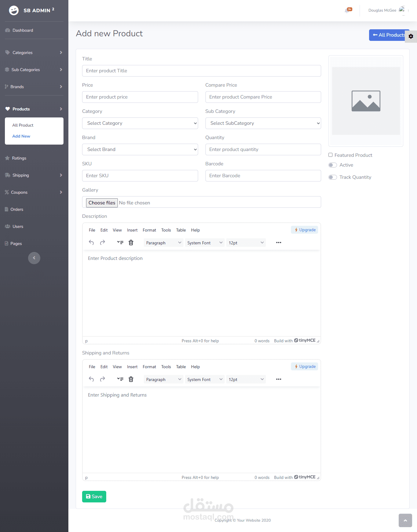
Task: Open the notifications bell icon
Action: point(347,10)
